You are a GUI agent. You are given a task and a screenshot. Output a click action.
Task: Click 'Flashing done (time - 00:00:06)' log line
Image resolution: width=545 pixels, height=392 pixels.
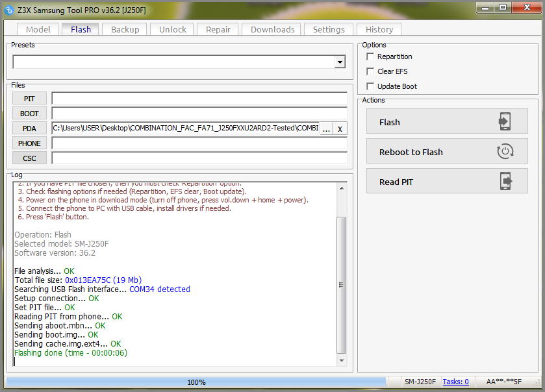(71, 353)
